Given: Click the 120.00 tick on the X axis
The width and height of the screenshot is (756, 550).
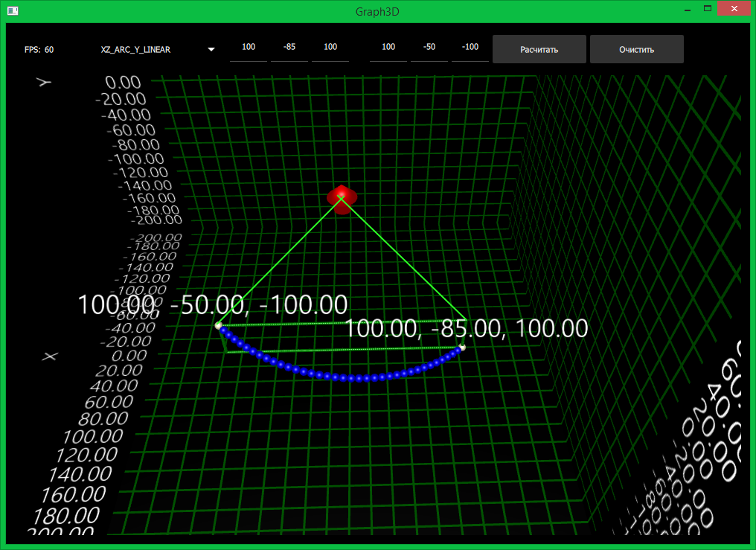Looking at the screenshot, I should 87,455.
